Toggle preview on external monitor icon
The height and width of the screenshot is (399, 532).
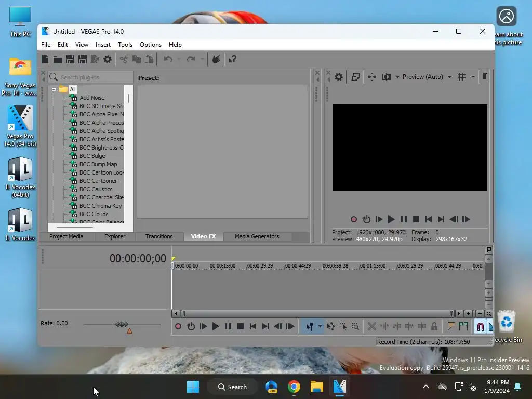point(355,77)
